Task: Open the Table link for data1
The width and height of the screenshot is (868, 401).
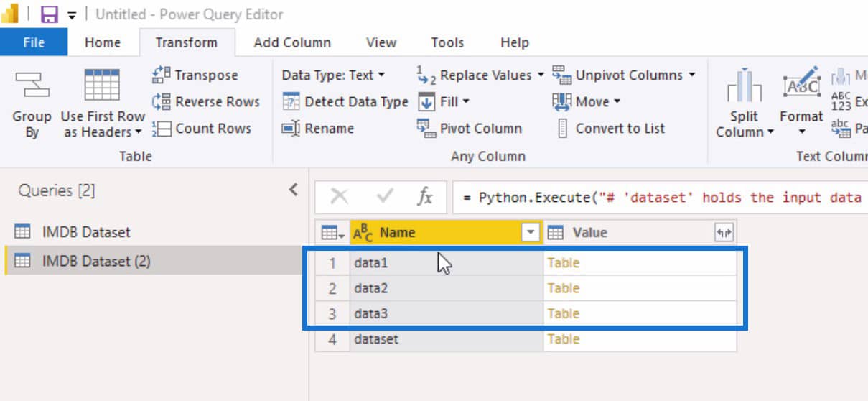Action: point(563,263)
